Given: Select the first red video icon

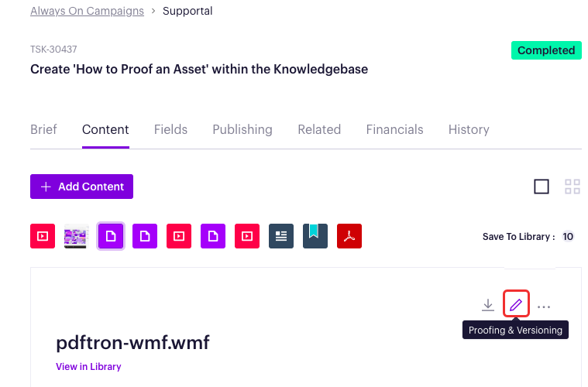Looking at the screenshot, I should tap(43, 236).
